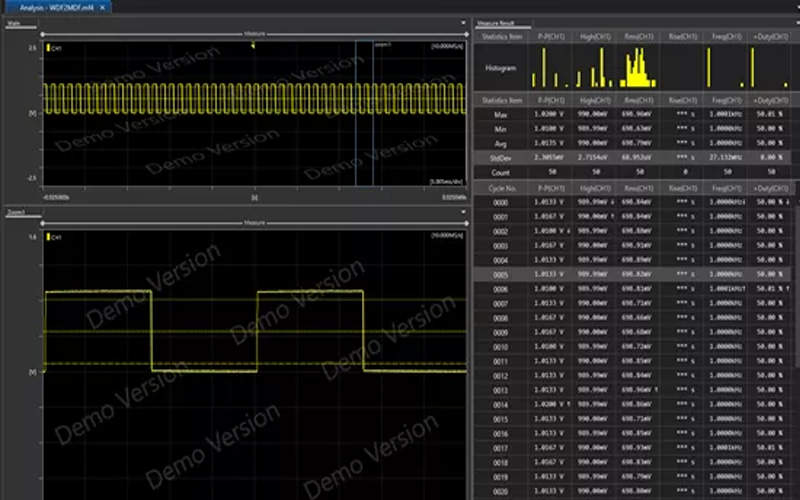Select the StdDev statistics row
The height and width of the screenshot is (500, 800).
pos(633,158)
